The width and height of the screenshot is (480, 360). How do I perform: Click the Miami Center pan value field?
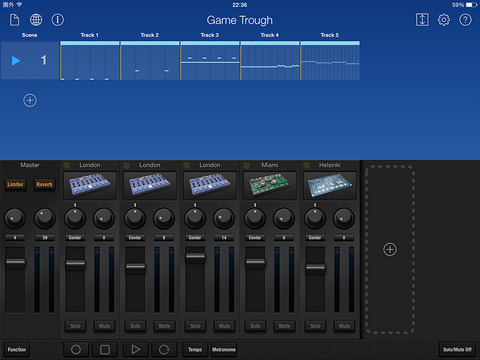pos(255,238)
